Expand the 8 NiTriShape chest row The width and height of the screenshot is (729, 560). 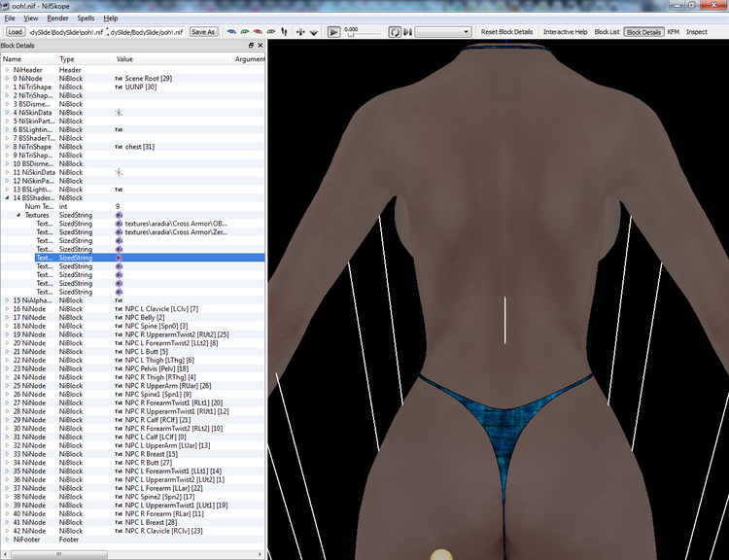pyautogui.click(x=8, y=147)
